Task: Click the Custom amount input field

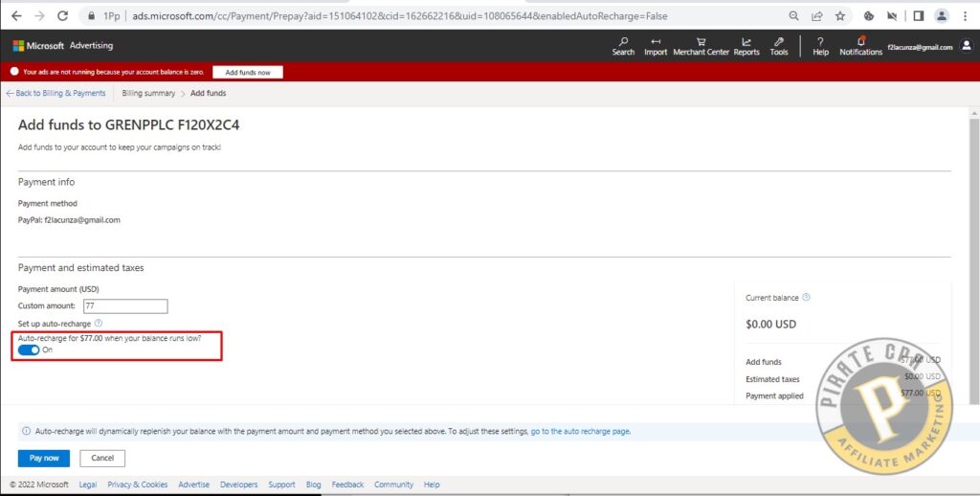Action: coord(125,305)
